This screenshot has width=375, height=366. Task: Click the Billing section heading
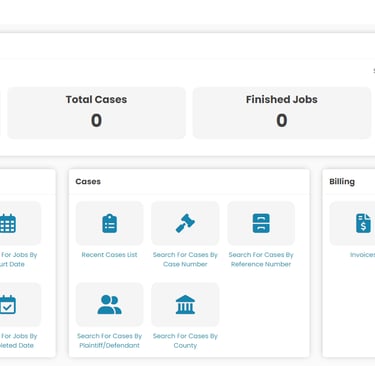[x=342, y=182]
